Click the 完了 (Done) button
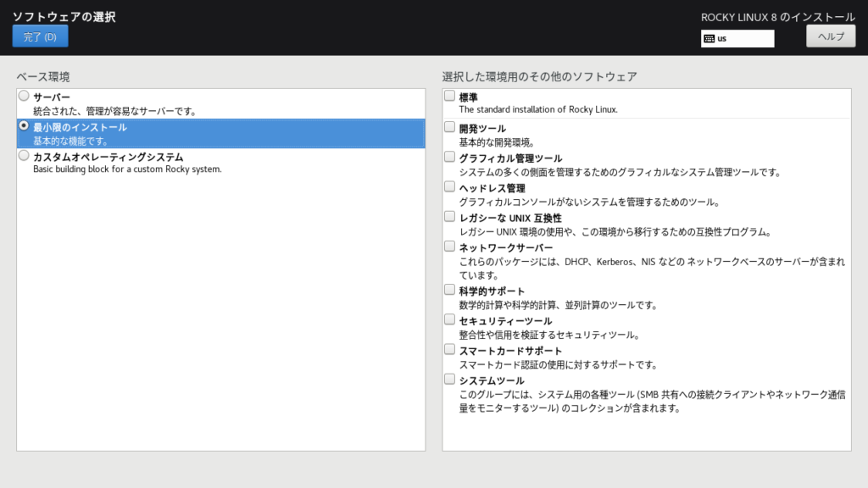 40,36
